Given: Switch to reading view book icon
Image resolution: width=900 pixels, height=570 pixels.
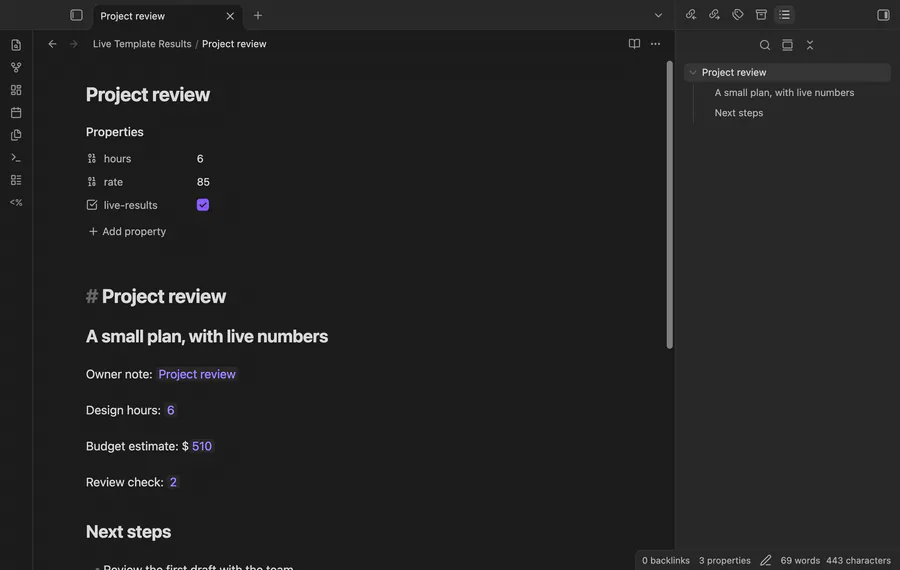Looking at the screenshot, I should [x=634, y=44].
